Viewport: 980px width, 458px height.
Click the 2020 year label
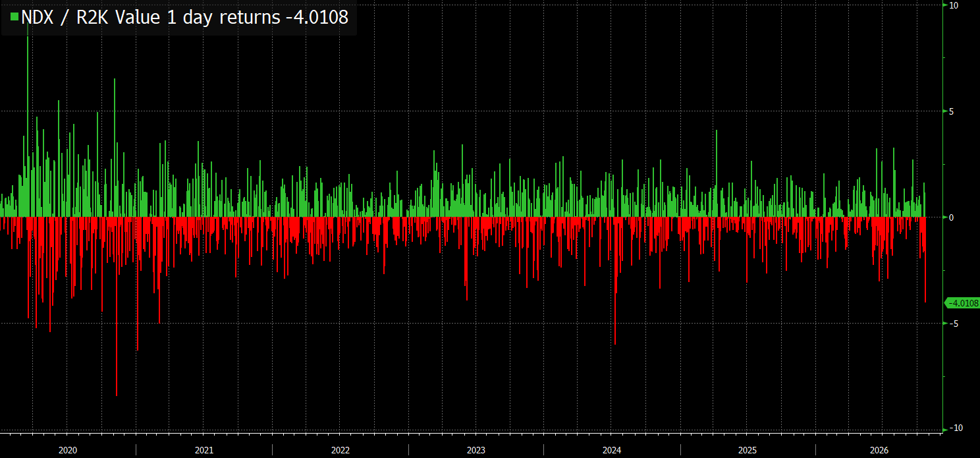coord(68,451)
